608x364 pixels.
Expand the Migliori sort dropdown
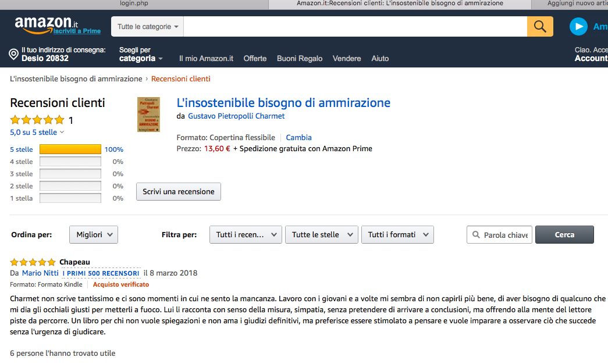click(94, 234)
